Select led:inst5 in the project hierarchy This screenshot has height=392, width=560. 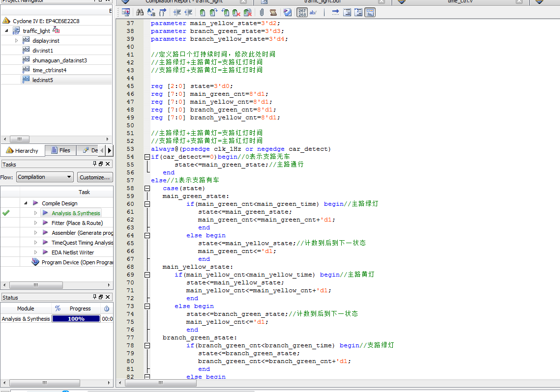tap(42, 80)
